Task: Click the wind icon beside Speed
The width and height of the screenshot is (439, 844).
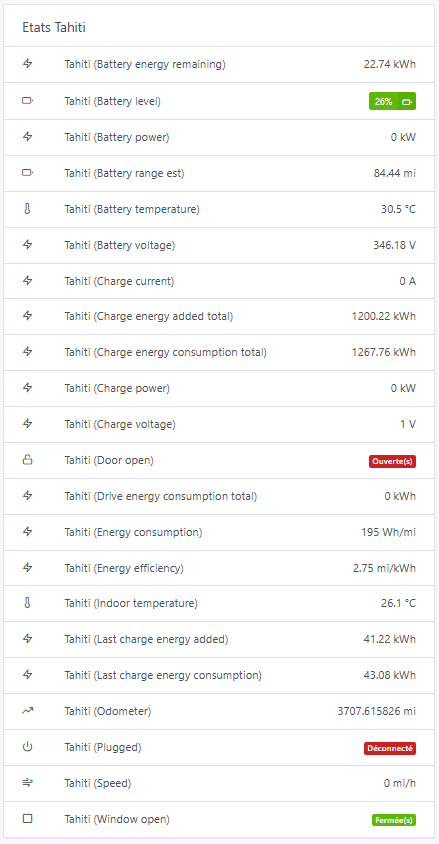Action: coord(27,783)
